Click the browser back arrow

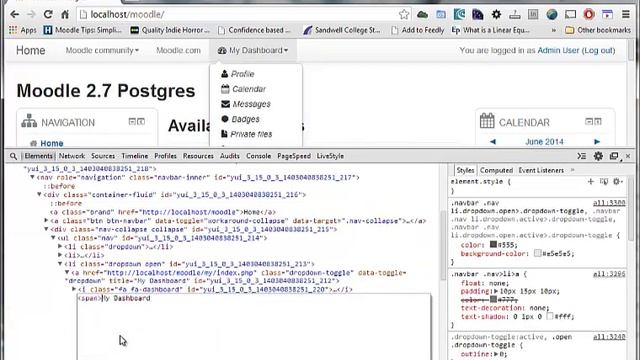pyautogui.click(x=15, y=14)
